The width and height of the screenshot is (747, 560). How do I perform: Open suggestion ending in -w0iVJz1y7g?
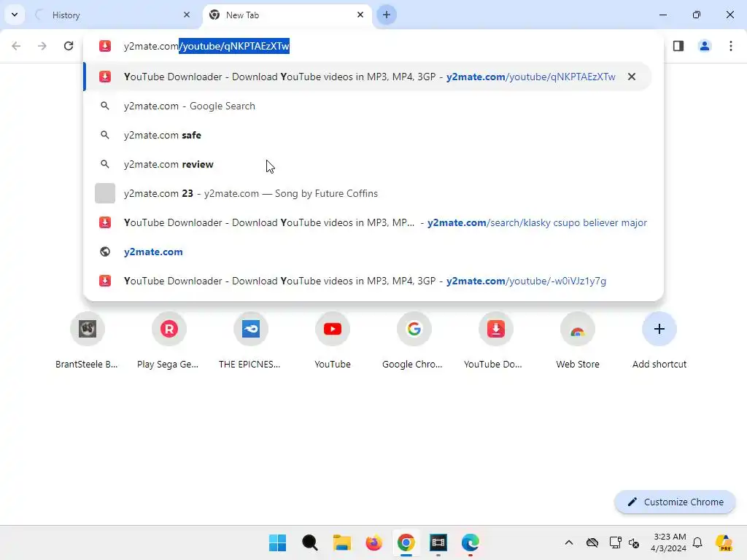tap(368, 281)
